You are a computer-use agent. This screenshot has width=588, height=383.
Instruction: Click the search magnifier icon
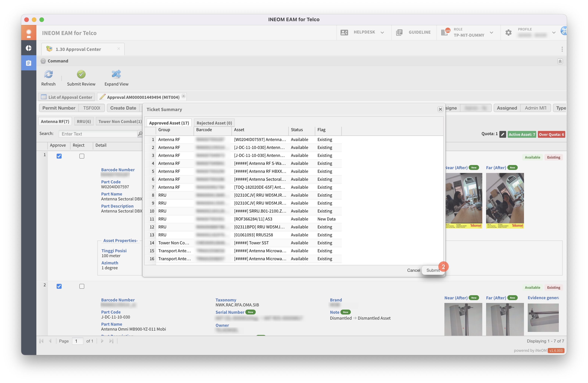point(140,134)
